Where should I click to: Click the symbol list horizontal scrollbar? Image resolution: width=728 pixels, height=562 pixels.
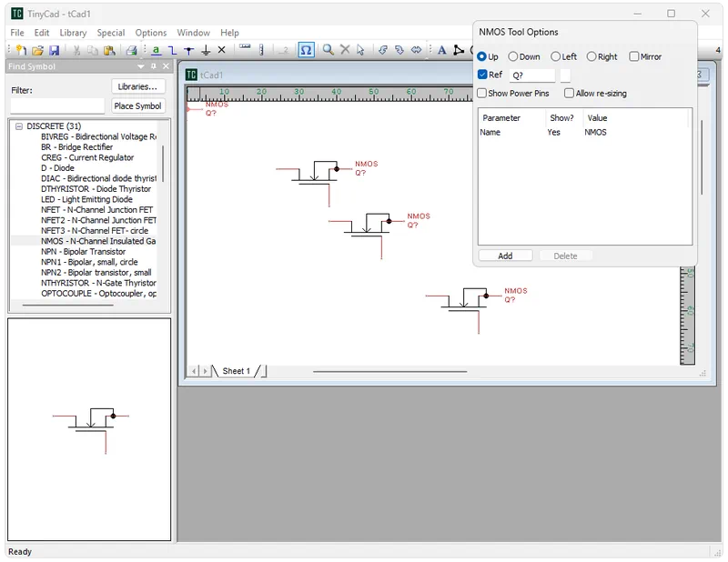pyautogui.click(x=67, y=305)
